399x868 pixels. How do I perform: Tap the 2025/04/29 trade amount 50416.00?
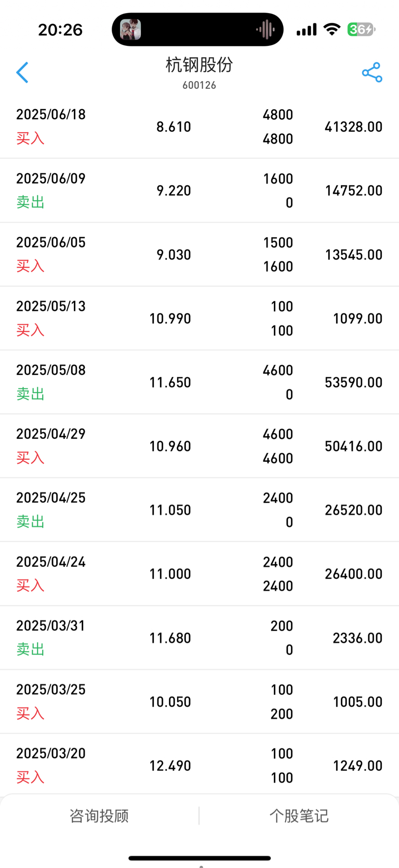(x=354, y=446)
